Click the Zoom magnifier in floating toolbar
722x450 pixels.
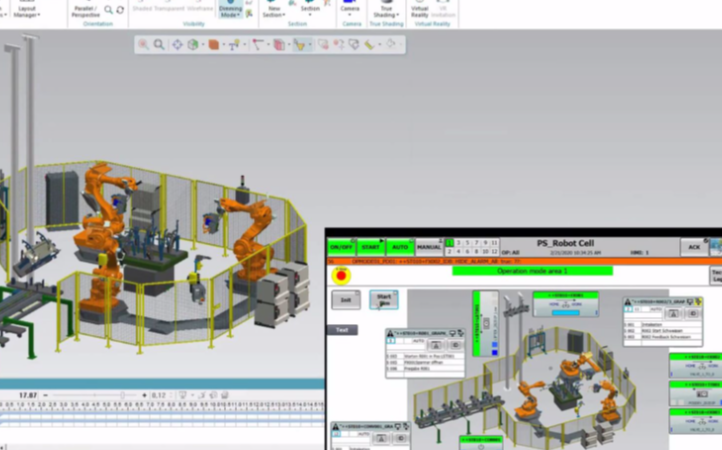pyautogui.click(x=158, y=45)
